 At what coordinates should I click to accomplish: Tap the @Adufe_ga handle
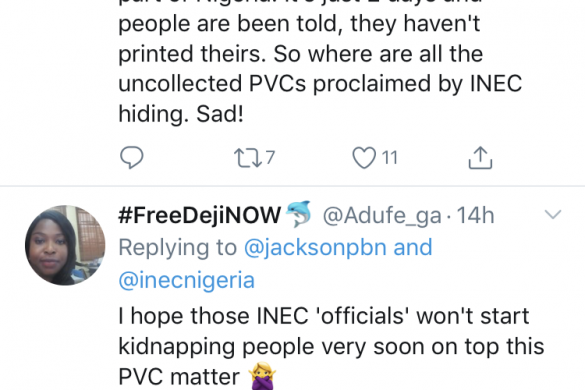tap(382, 216)
